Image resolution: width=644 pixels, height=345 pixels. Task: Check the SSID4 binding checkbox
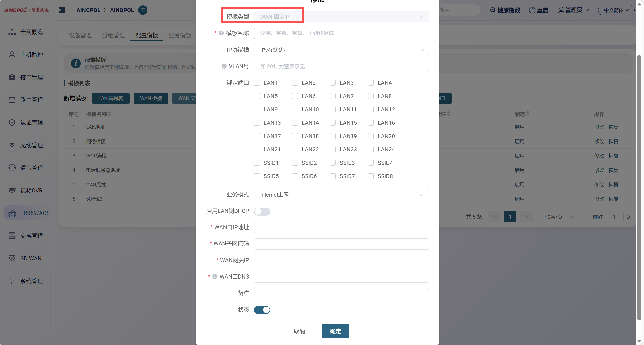pos(371,163)
